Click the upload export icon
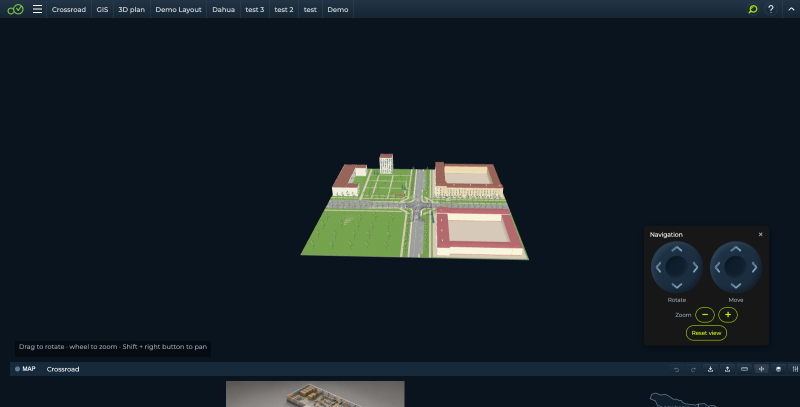The image size is (800, 407). [728, 369]
